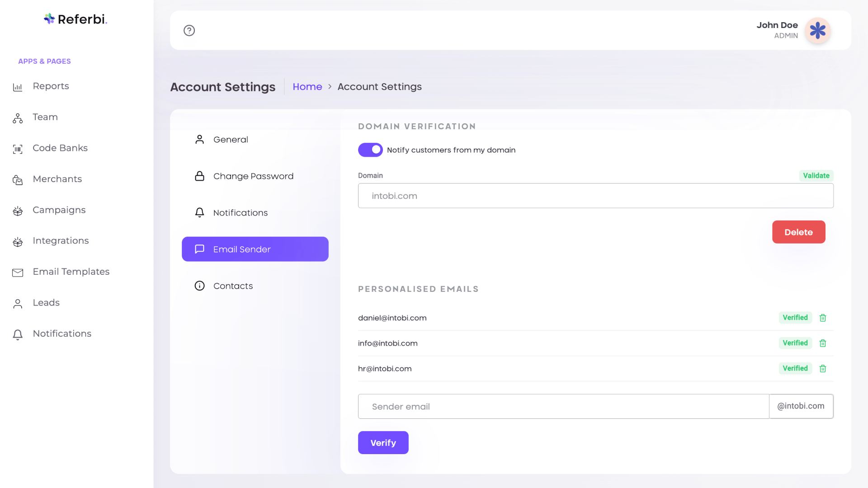Image resolution: width=868 pixels, height=488 pixels.
Task: Disable Notify customers from my domain toggle
Action: 370,150
